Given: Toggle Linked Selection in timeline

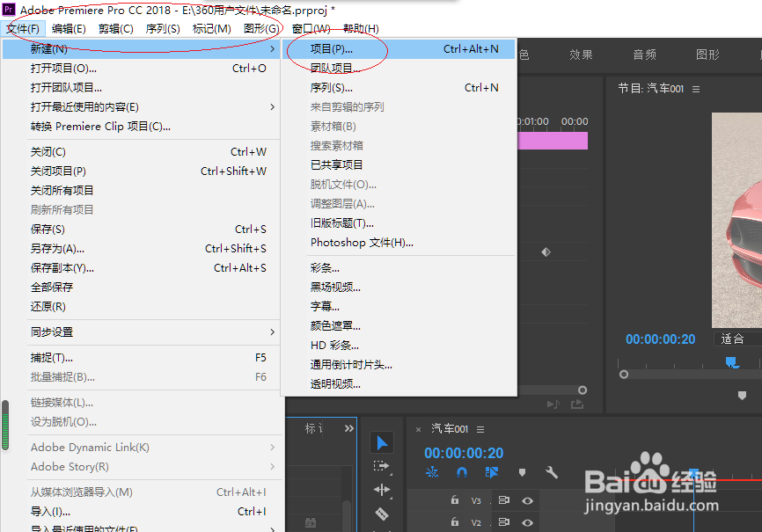Looking at the screenshot, I should coord(491,472).
